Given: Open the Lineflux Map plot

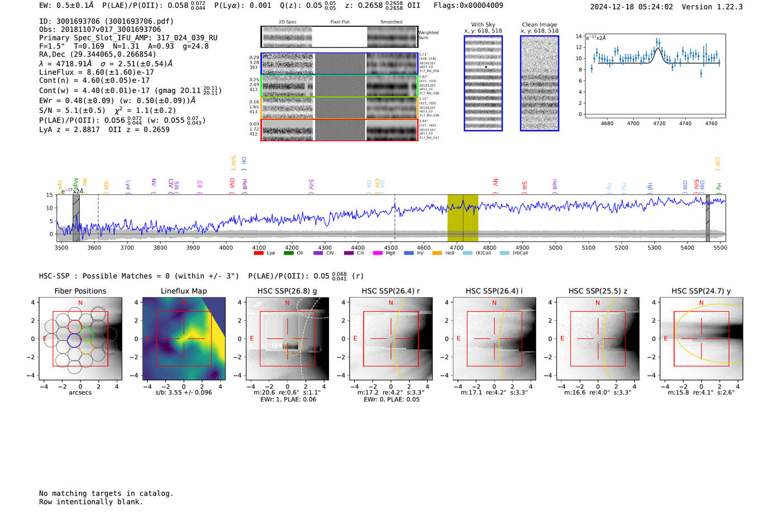Looking at the screenshot, I should pos(184,339).
